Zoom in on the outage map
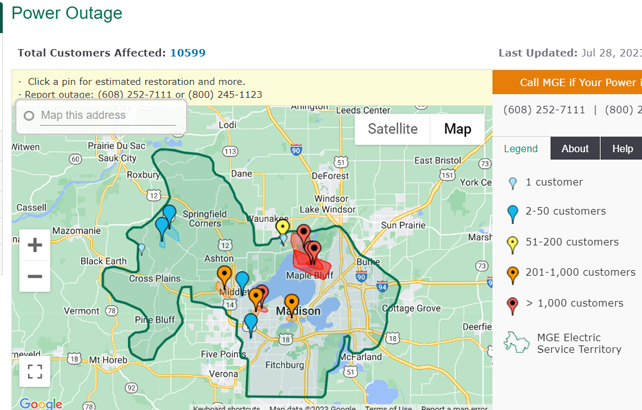The height and width of the screenshot is (410, 642). (x=35, y=245)
